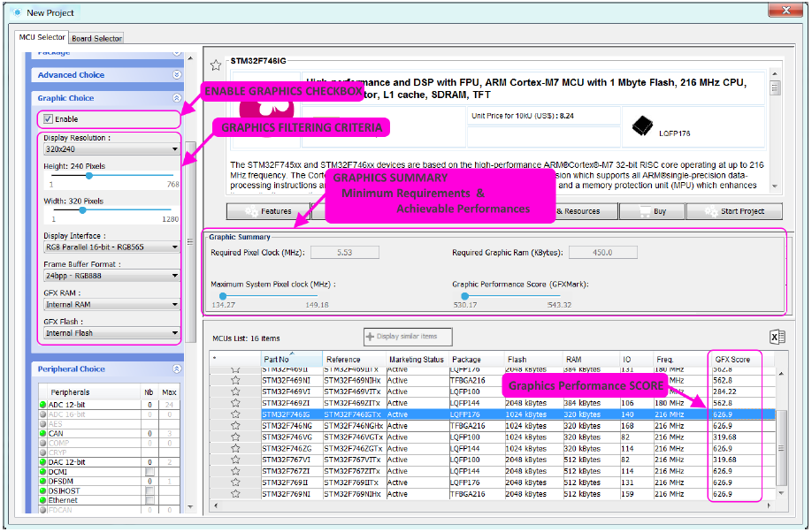Click the star in the highlighted STM32F746IG row
Viewport: 812px width, 532px height.
click(x=235, y=414)
